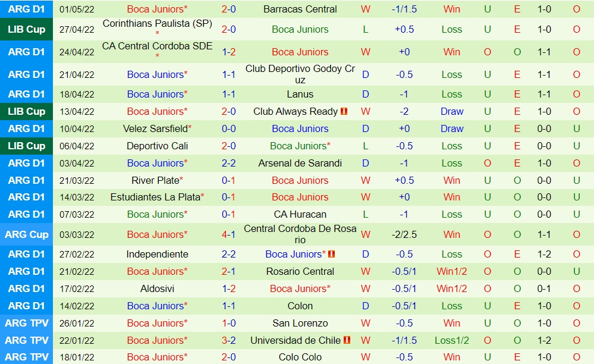594x364 pixels.
Task: Click the Colo Colo team name
Action: pos(300,357)
